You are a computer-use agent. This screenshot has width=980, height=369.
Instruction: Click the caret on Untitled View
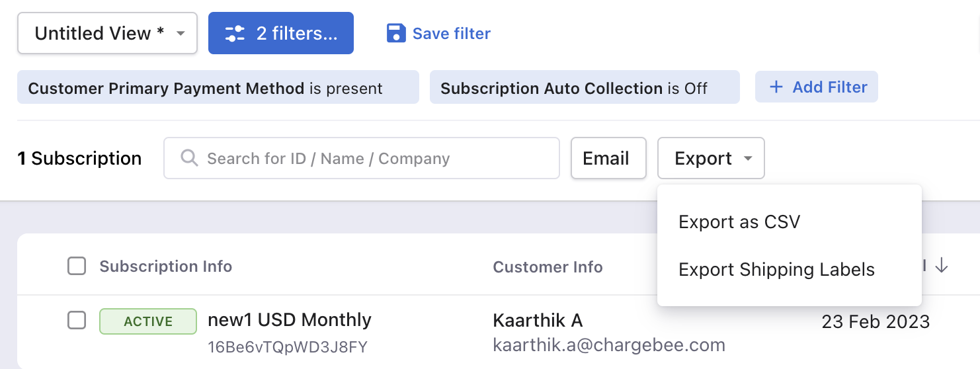[181, 34]
